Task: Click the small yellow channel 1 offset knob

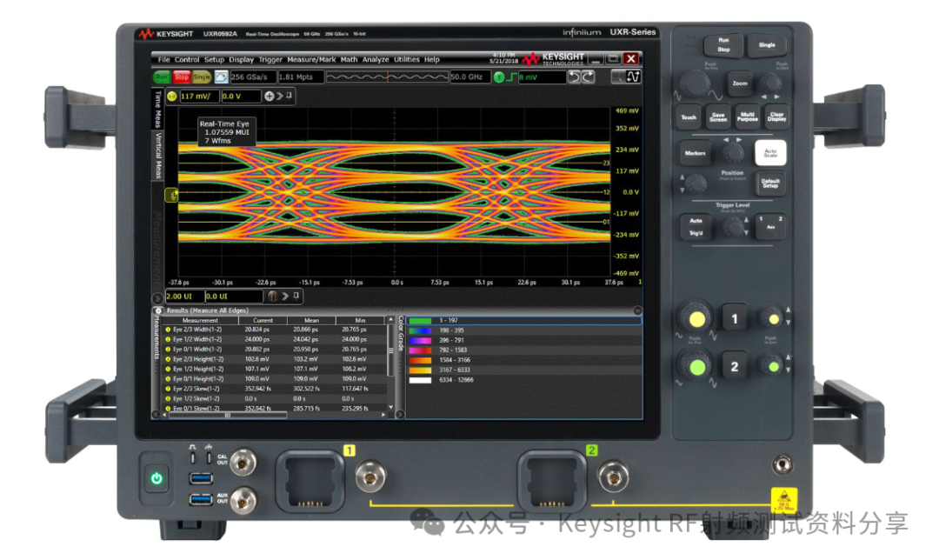Action: [x=773, y=319]
